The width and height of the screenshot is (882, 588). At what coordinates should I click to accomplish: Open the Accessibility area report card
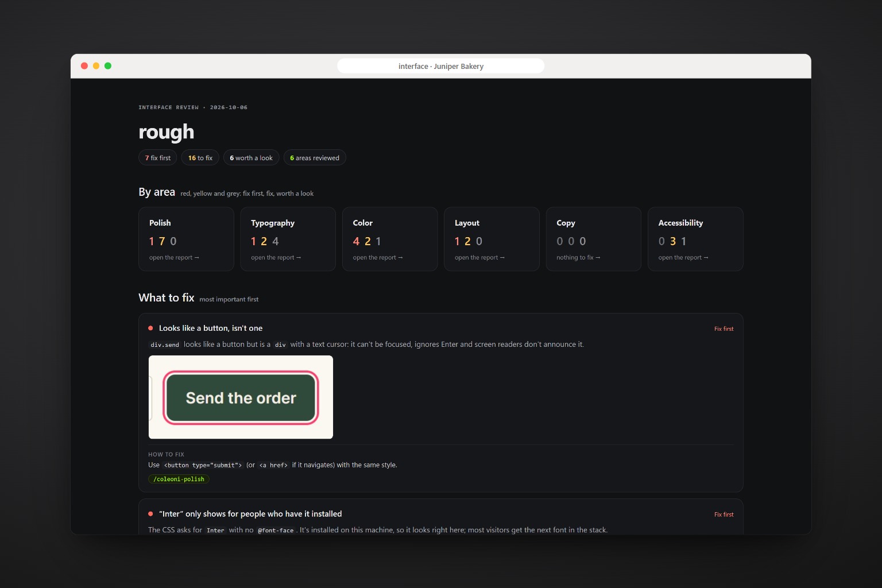pos(695,239)
